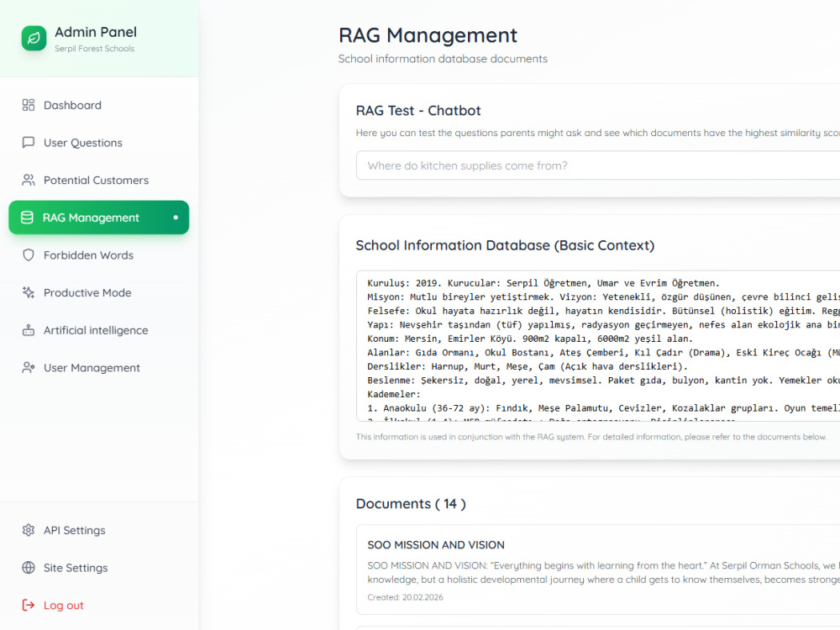Navigate to User Management
The image size is (840, 630).
(99, 368)
